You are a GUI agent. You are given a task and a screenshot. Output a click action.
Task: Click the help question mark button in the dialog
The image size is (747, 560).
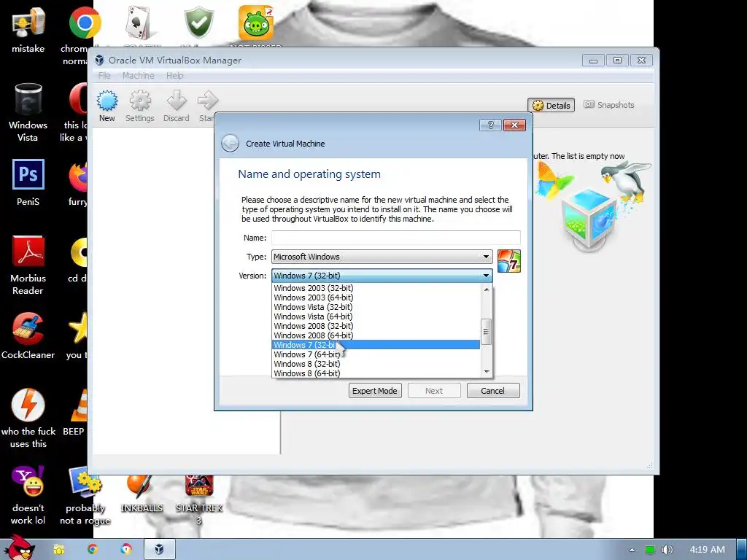490,125
